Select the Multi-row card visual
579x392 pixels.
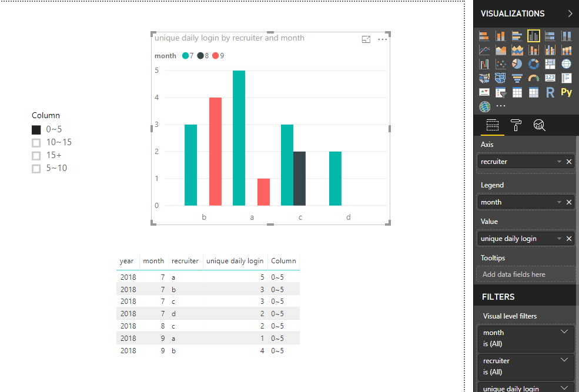[567, 78]
